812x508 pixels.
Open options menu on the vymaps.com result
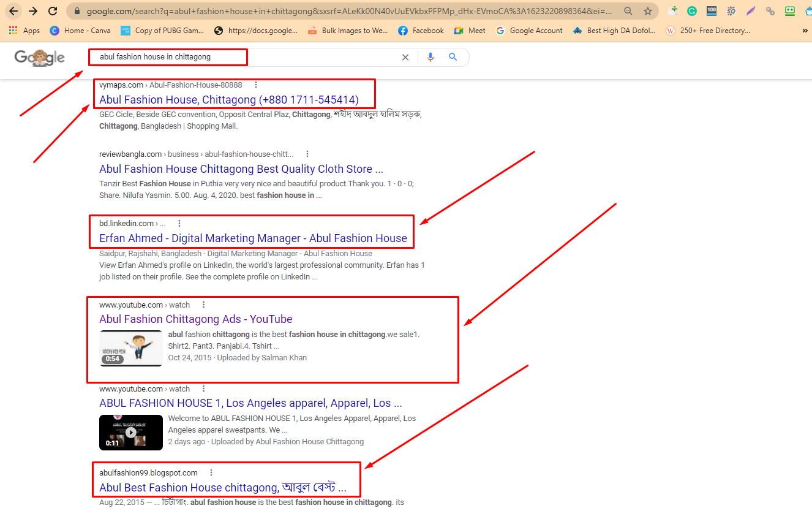[x=255, y=85]
